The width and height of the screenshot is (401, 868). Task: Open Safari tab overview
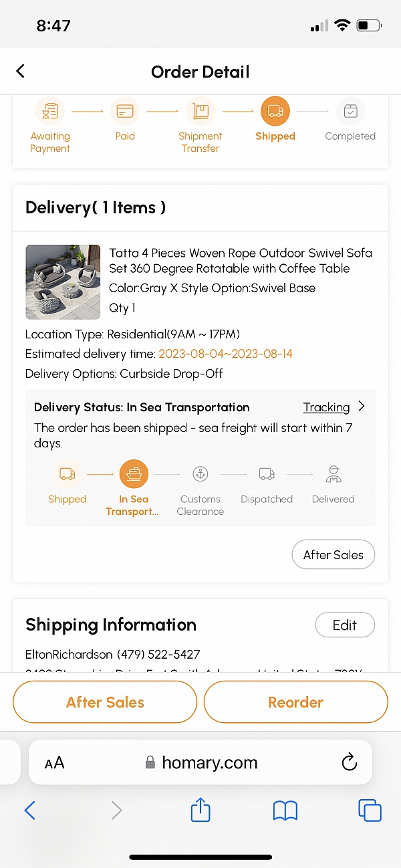click(x=370, y=810)
